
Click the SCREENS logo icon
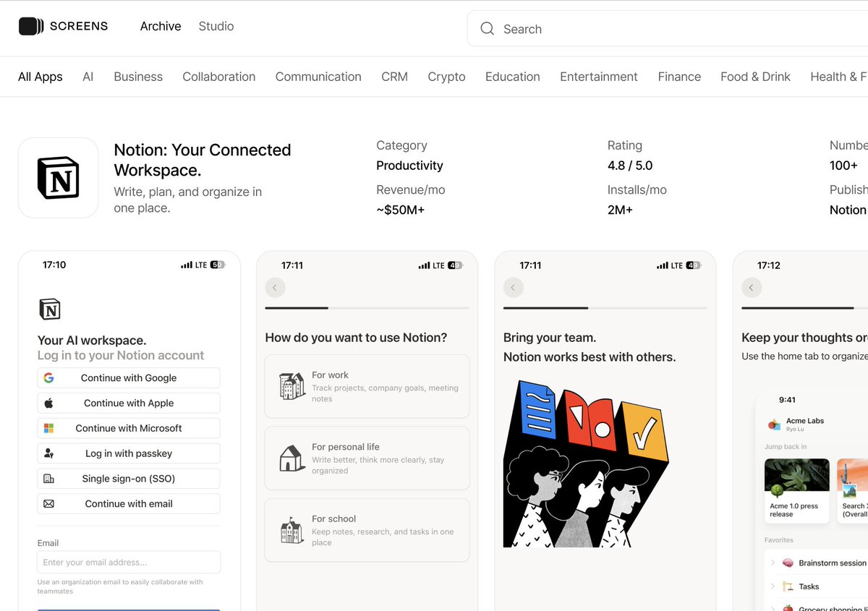31,26
